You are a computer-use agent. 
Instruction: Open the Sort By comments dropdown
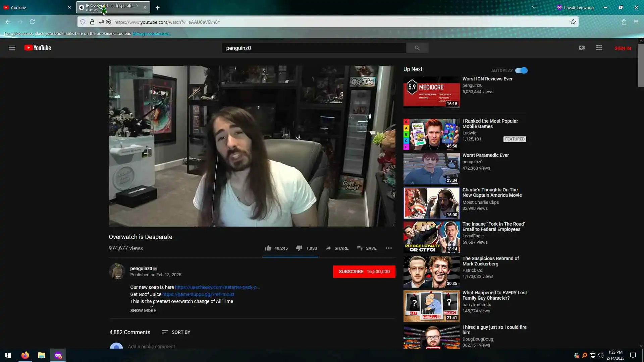[176, 332]
